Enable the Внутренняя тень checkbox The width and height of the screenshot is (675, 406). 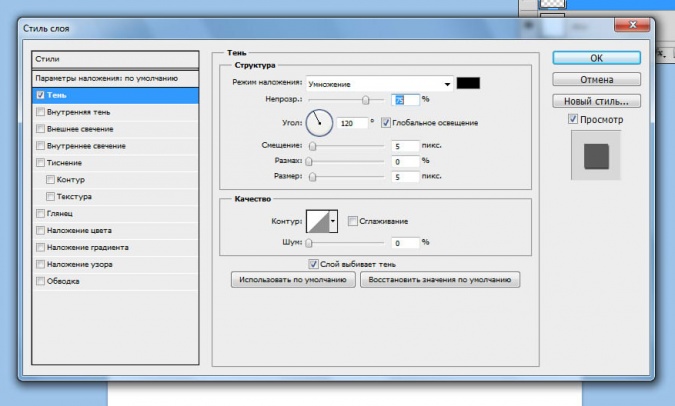pos(40,112)
